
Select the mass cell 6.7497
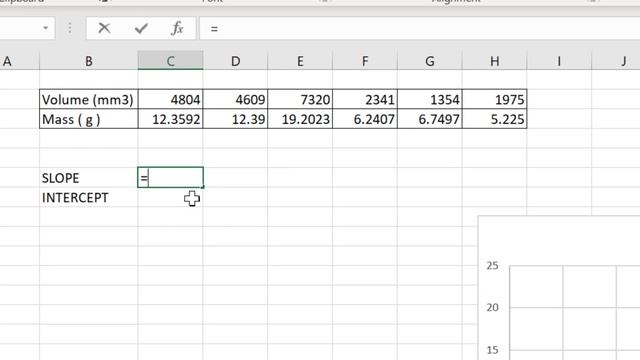(430, 119)
